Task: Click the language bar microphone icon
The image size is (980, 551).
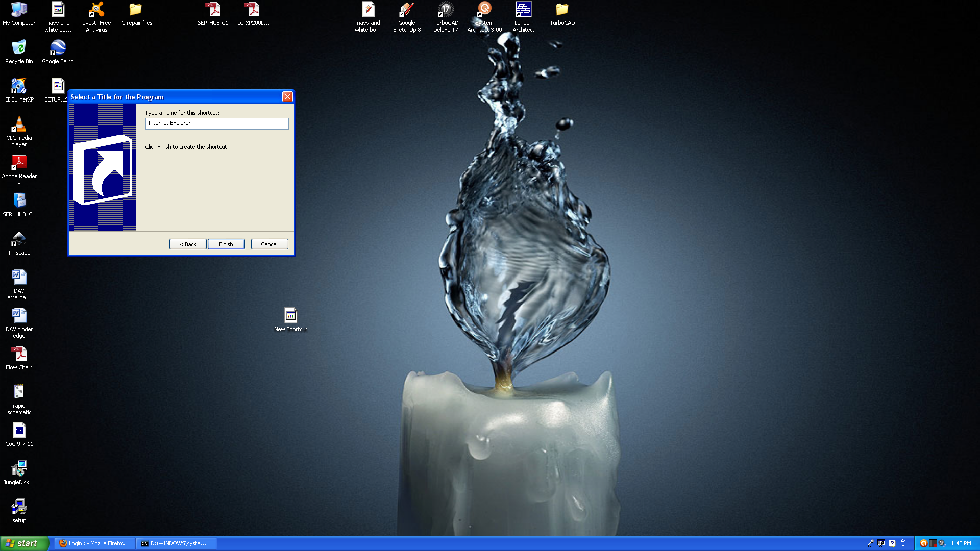Action: (871, 543)
